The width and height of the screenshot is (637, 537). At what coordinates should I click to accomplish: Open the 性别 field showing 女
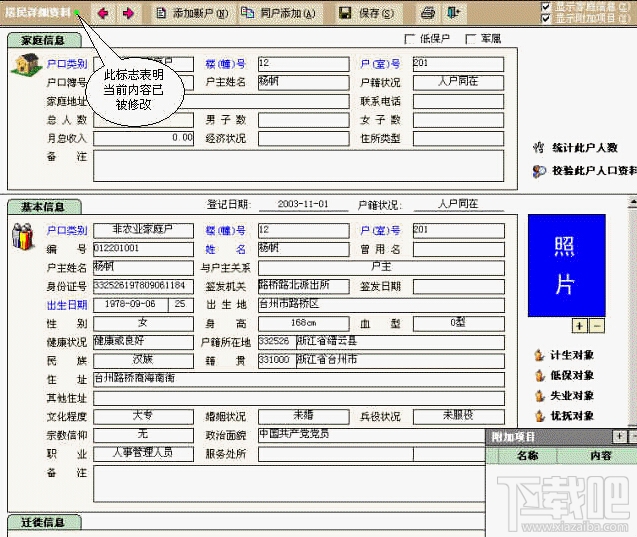tap(143, 324)
